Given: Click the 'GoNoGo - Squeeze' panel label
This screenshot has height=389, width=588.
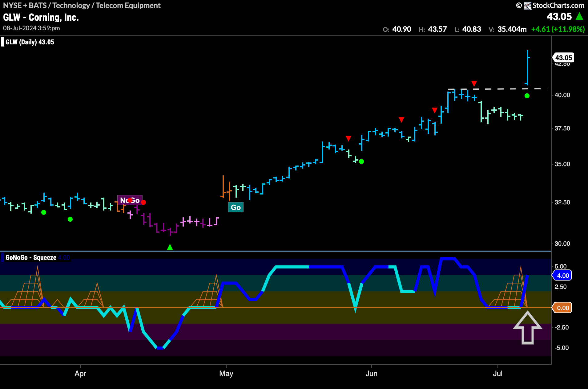Looking at the screenshot, I should 31,257.
